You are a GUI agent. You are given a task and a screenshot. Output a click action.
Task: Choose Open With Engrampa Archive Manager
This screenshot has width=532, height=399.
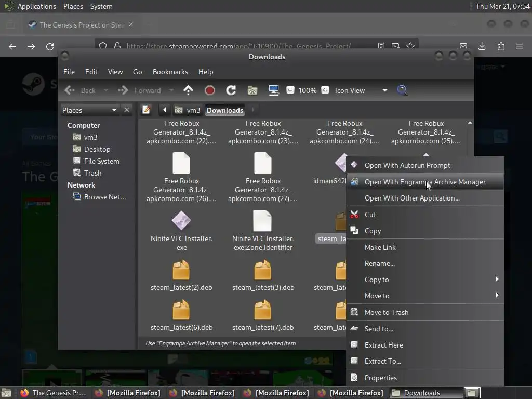click(x=425, y=182)
